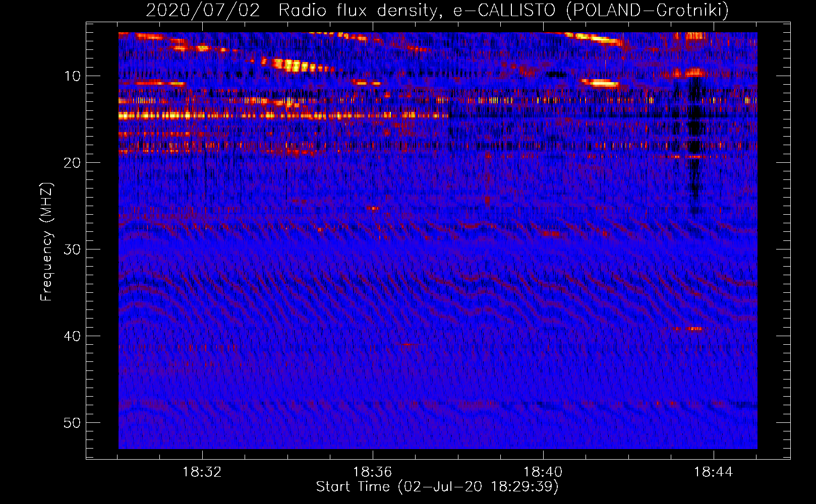Click the '18:40' time tick label
The image size is (816, 504).
[543, 472]
